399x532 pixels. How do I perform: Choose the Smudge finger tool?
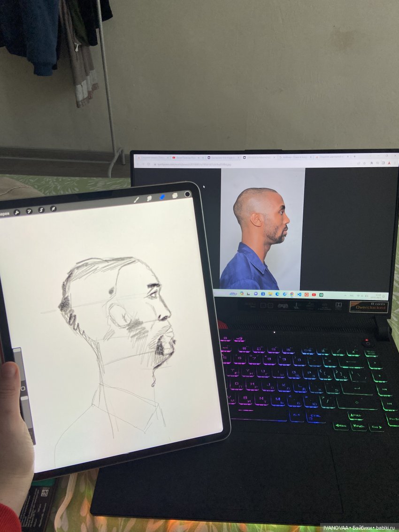click(x=149, y=198)
